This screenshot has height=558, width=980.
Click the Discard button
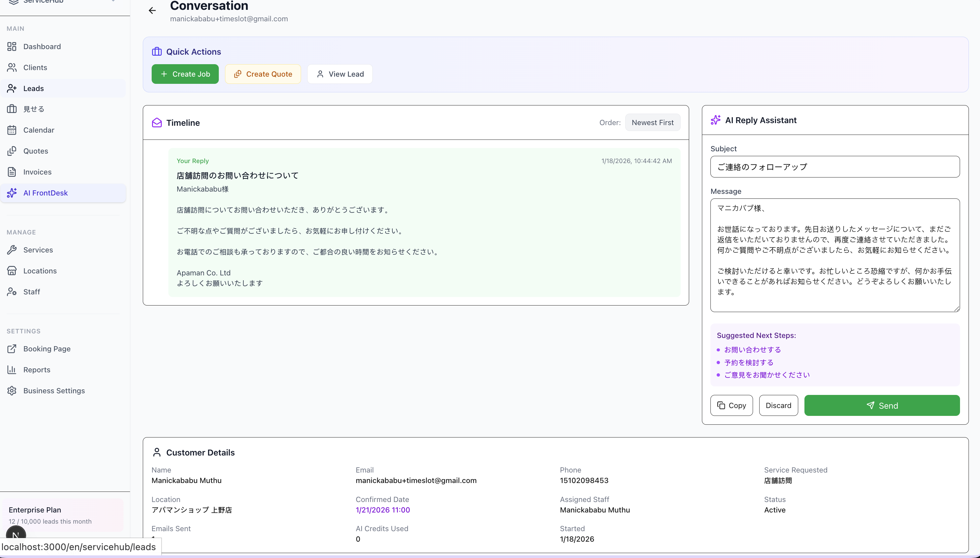click(778, 405)
